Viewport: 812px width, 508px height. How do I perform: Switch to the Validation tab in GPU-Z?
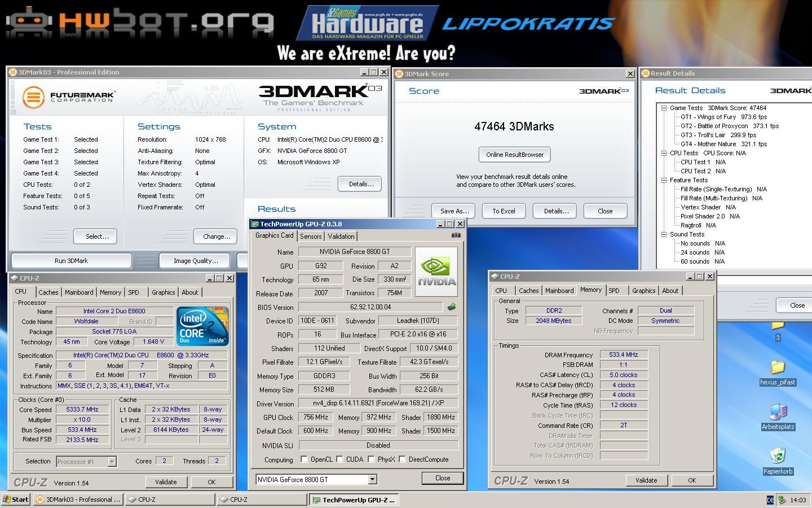tap(341, 237)
